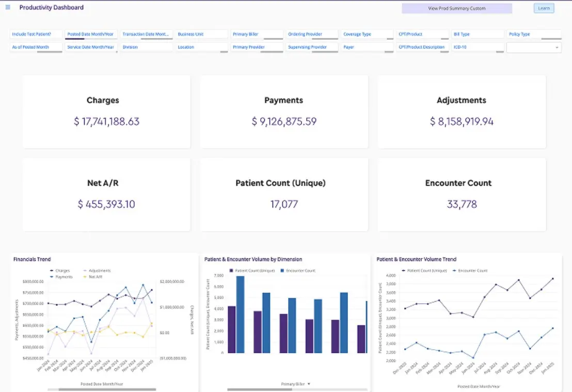Click the Learn button
The width and height of the screenshot is (572, 392).
[544, 8]
